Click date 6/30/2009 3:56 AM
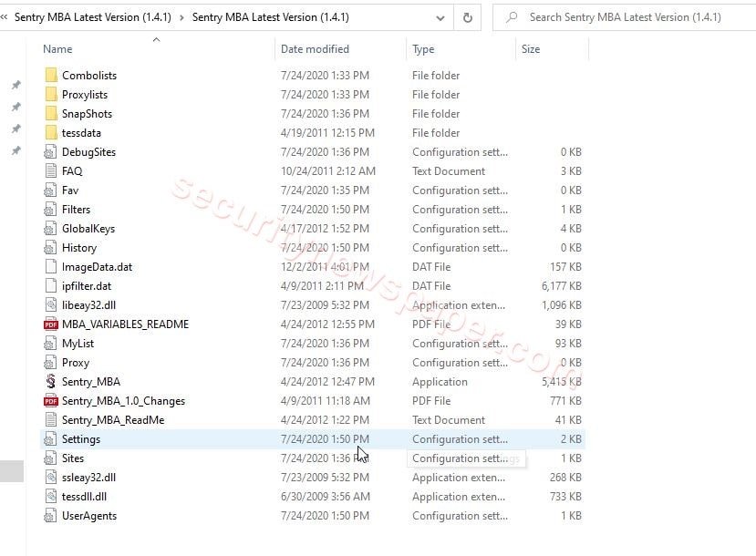 (326, 496)
